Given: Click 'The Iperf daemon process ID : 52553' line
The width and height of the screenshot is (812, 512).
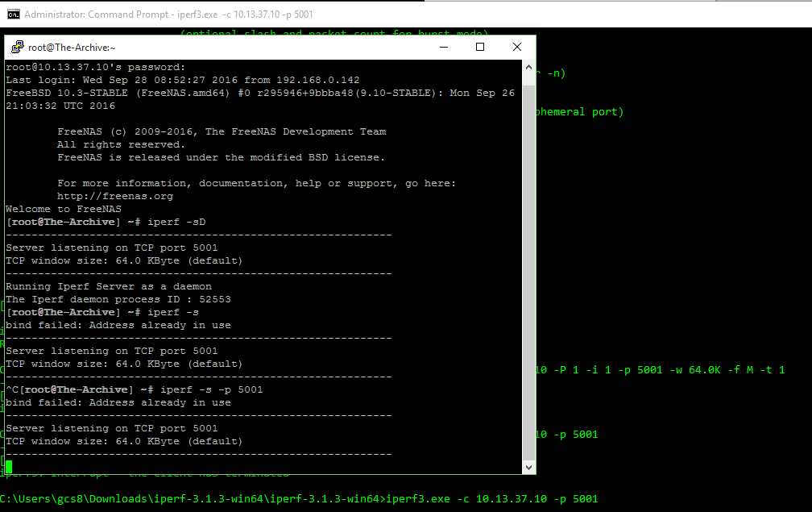Looking at the screenshot, I should coord(118,299).
